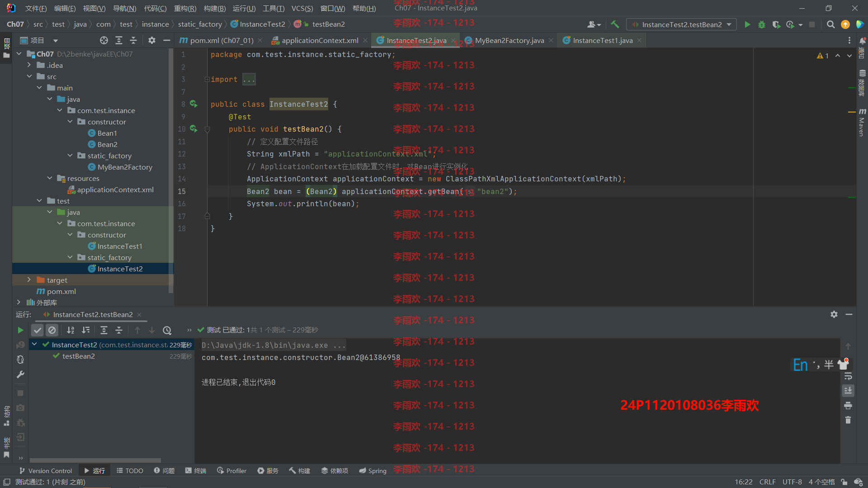868x488 pixels.
Task: Select InstanceTest1 in project tree
Action: pos(120,246)
